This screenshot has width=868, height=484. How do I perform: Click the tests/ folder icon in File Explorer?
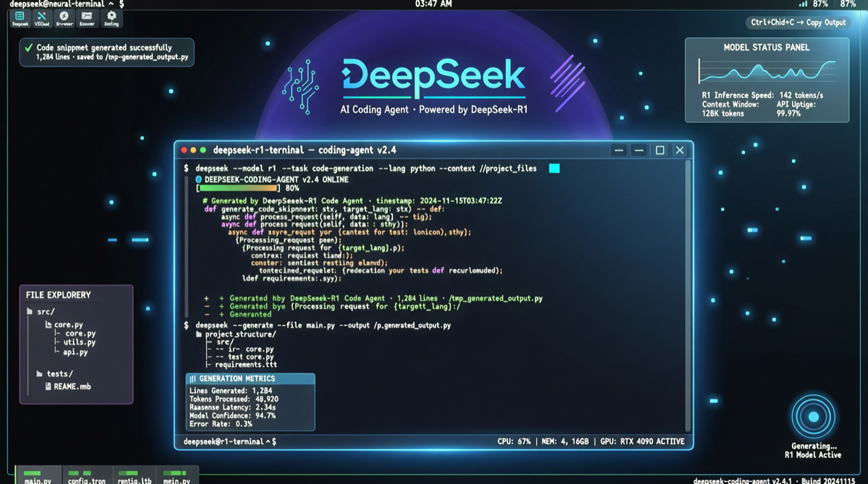[x=40, y=374]
